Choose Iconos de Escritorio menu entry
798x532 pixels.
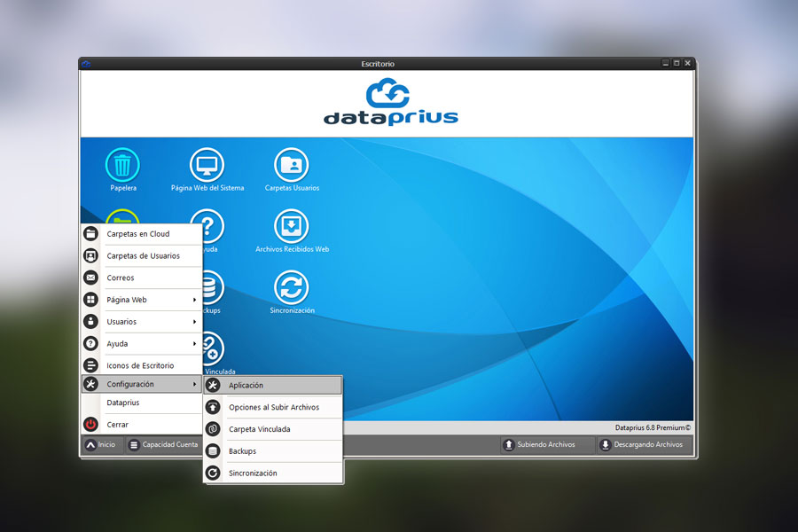(x=142, y=365)
